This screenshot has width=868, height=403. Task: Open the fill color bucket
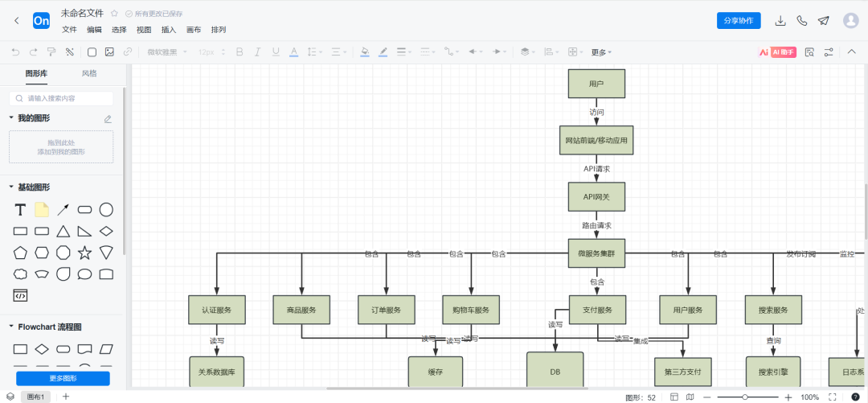(x=365, y=52)
